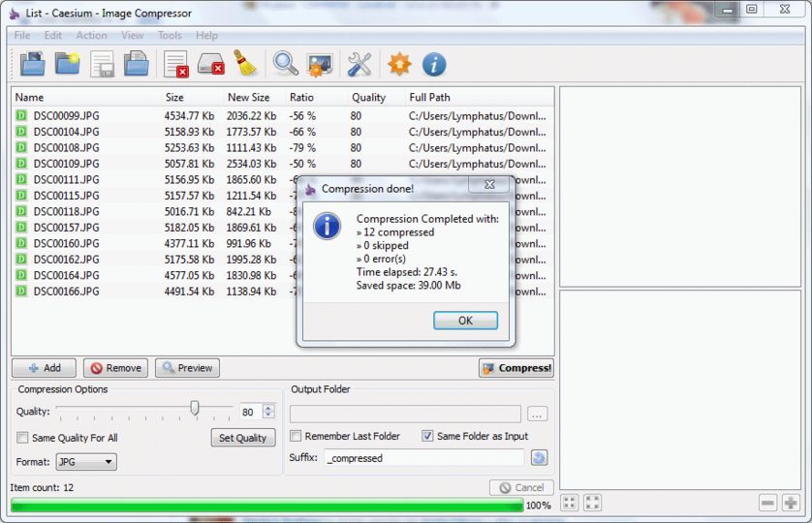Image resolution: width=812 pixels, height=523 pixels.
Task: Click the 5182.05 Kb size cell
Action: (x=189, y=228)
